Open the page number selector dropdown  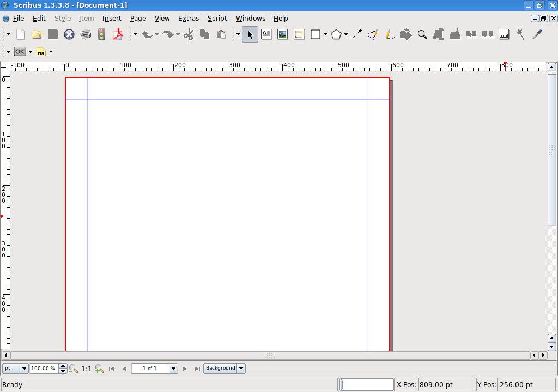point(173,369)
